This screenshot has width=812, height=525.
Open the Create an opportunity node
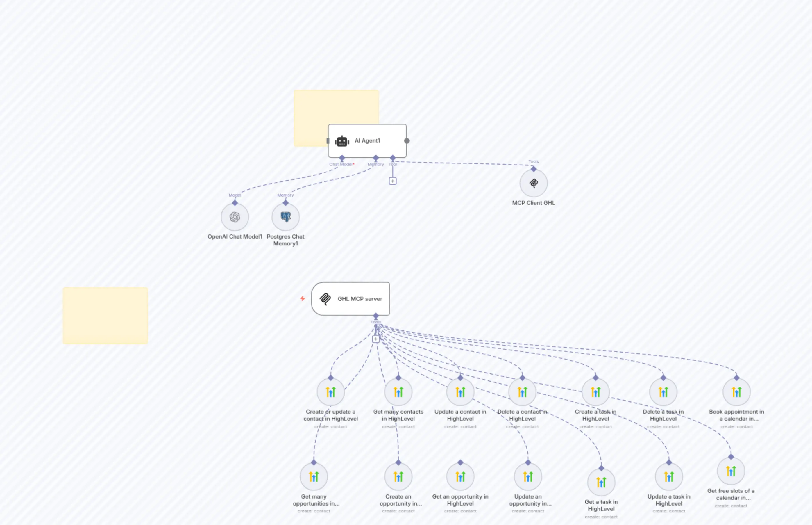[x=398, y=477]
